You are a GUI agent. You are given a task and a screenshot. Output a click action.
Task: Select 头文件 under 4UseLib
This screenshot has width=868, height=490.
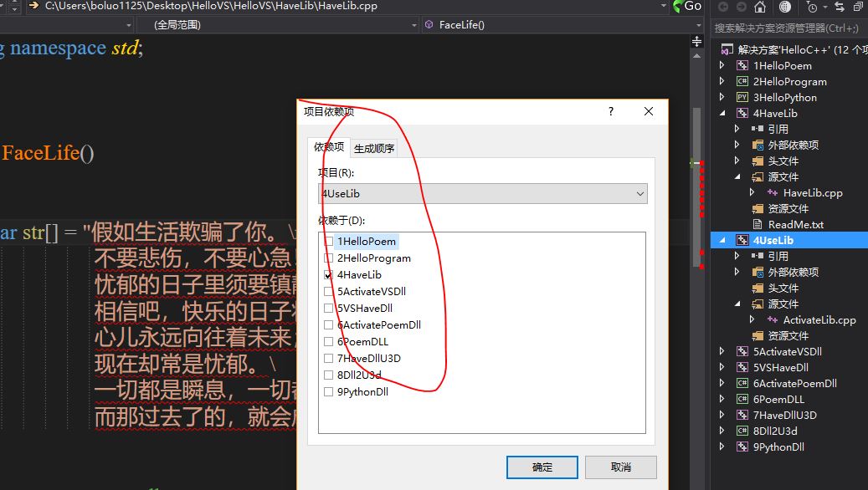pos(783,288)
